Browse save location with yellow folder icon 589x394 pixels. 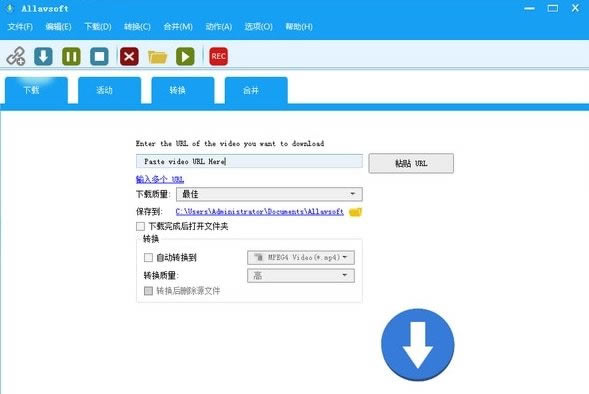point(355,212)
